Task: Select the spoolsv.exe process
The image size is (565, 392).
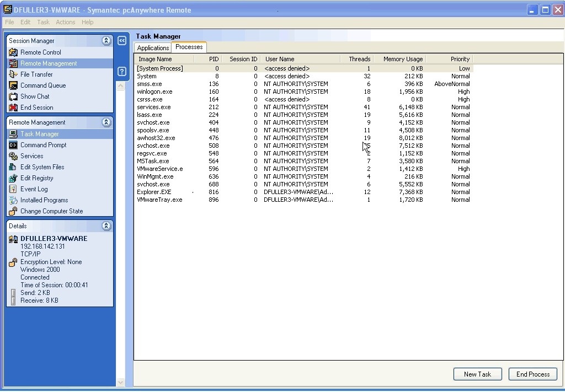Action: click(x=304, y=130)
